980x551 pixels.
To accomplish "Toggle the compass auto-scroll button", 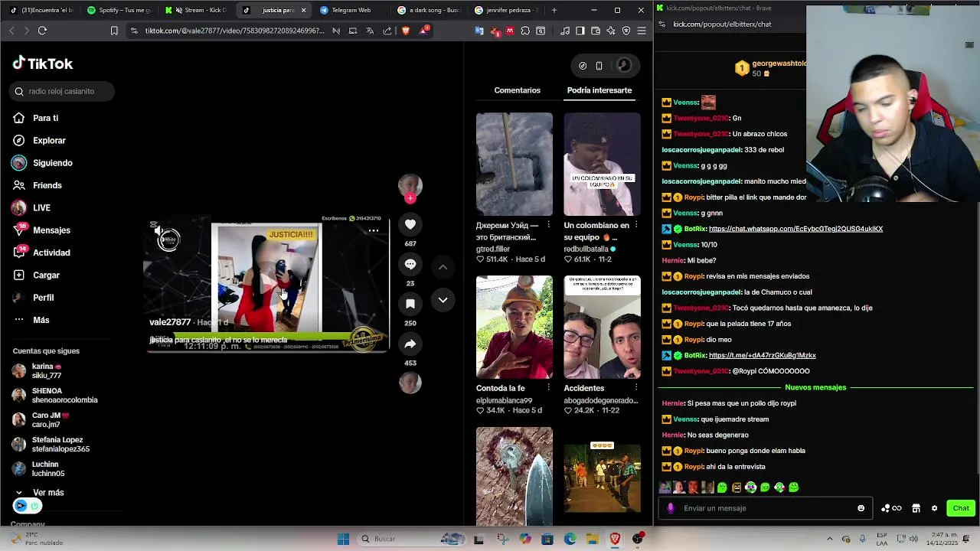I will pos(583,66).
